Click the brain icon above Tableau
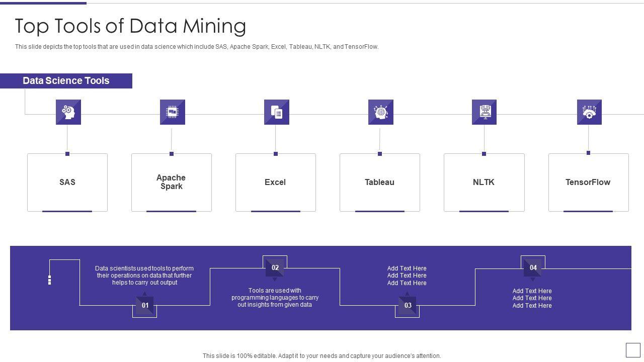Screen dimensions: 644x362 pyautogui.click(x=380, y=112)
